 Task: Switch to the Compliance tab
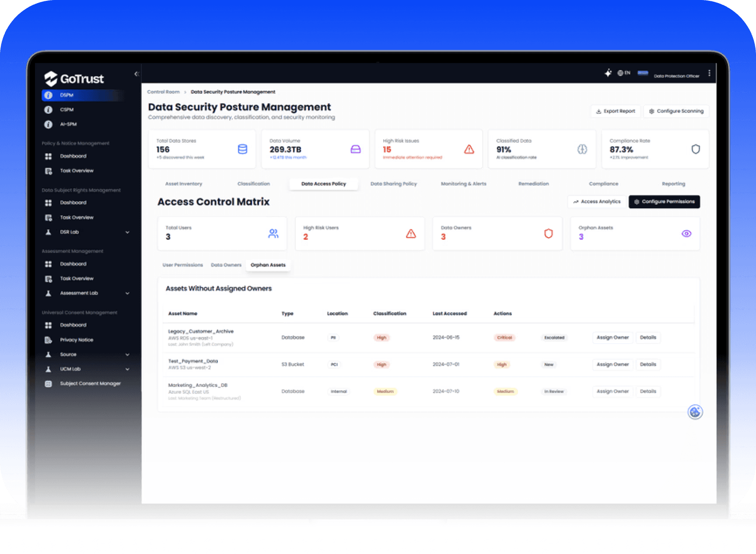point(604,184)
